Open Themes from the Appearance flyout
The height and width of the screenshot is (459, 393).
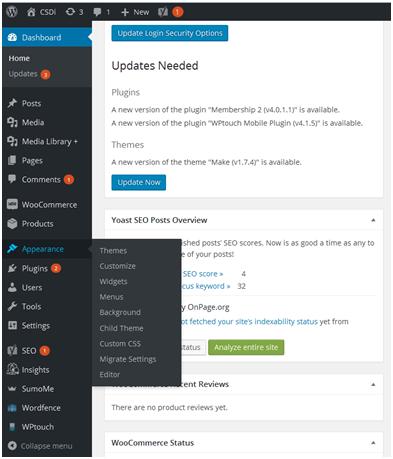pos(113,251)
